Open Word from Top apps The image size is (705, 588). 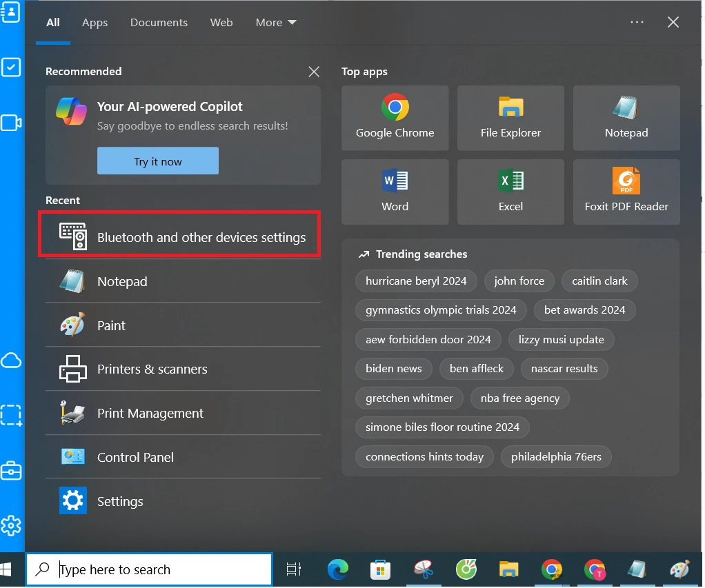(395, 192)
